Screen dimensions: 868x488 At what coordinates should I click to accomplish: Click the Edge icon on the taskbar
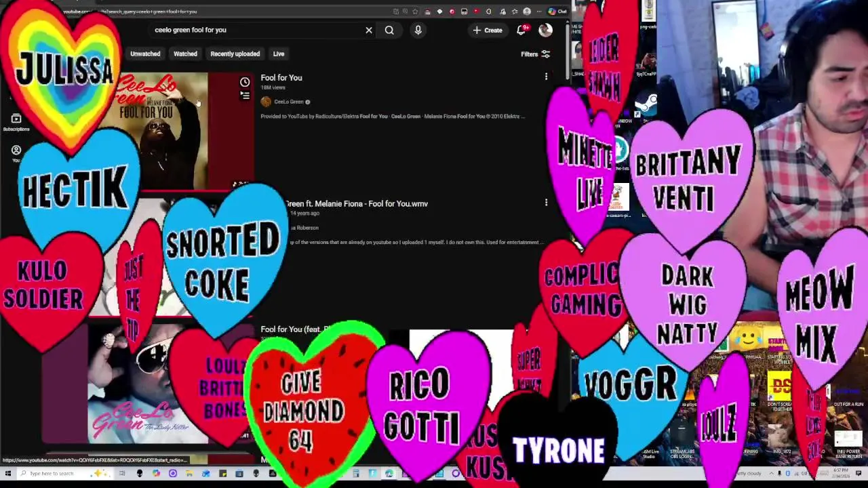[389, 473]
